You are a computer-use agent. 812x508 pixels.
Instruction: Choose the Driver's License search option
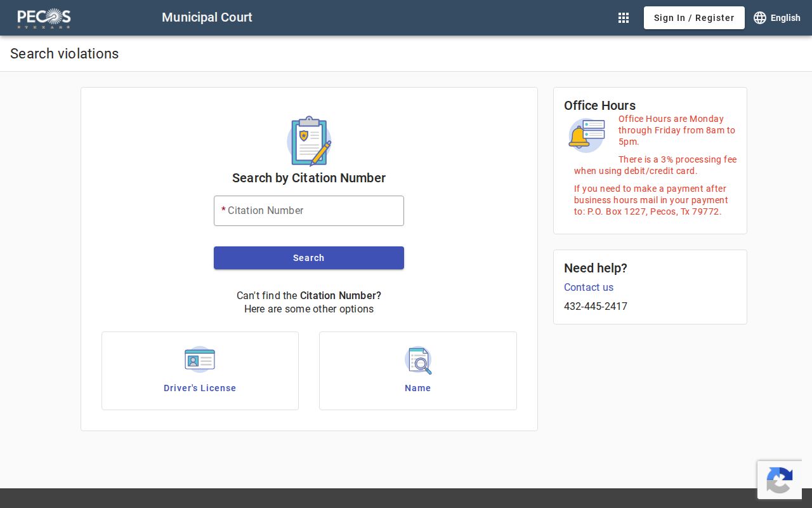pyautogui.click(x=200, y=371)
